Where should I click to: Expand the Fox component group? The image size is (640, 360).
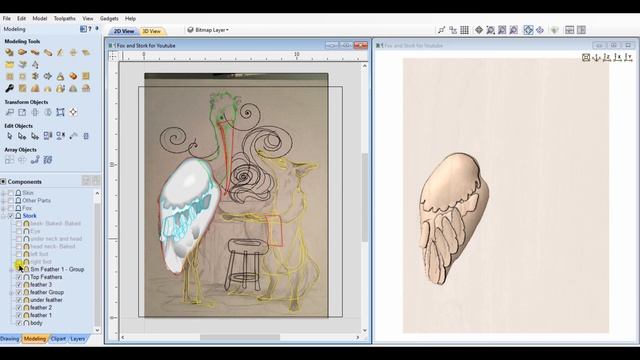point(4,208)
